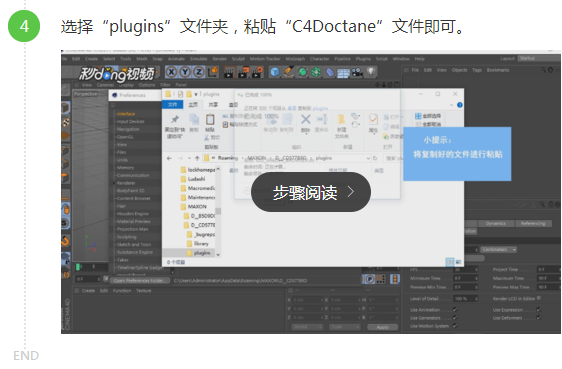Click Open Preferences Folder button
The image size is (562, 369).
140,281
